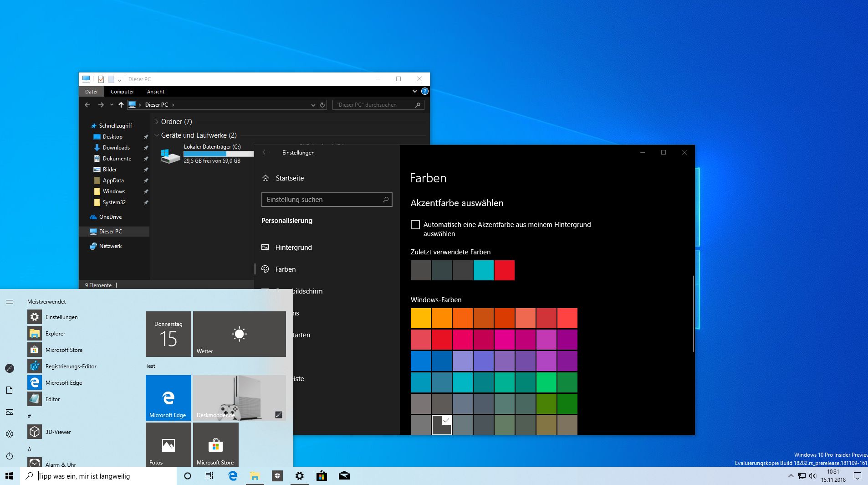Screen dimensions: 868x485
Task: Open volume icon in system tray
Action: [813, 476]
